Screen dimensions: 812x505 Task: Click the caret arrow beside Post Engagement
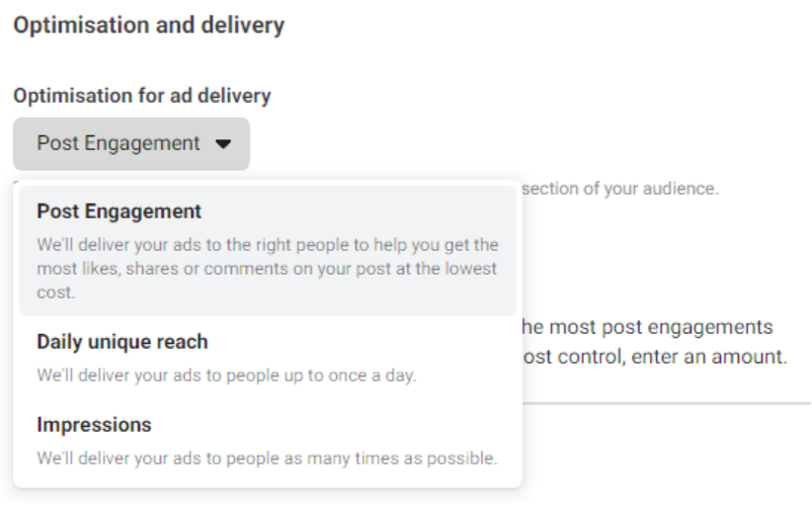click(223, 144)
